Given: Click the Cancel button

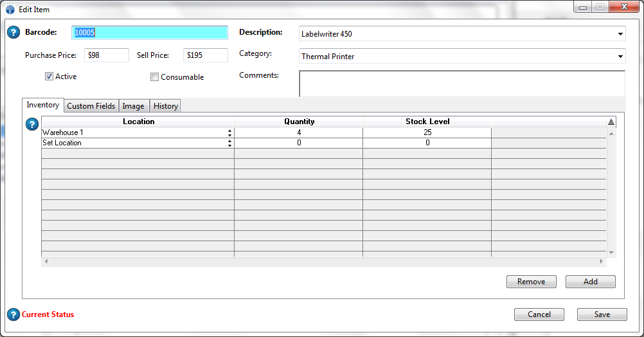Looking at the screenshot, I should click(x=539, y=314).
